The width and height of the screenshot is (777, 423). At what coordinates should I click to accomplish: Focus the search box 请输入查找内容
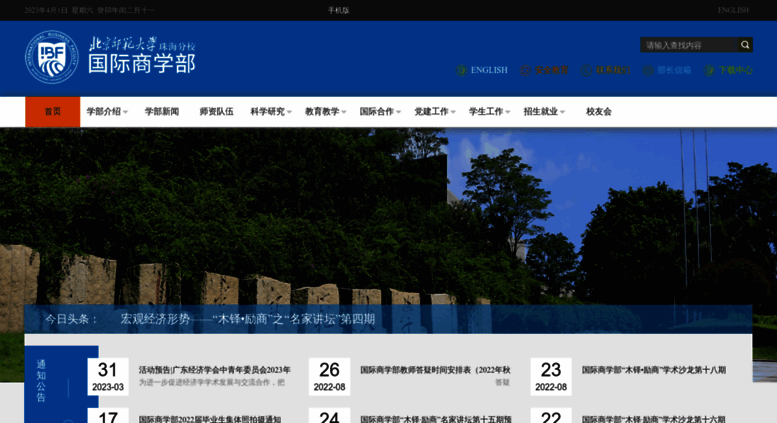point(689,45)
